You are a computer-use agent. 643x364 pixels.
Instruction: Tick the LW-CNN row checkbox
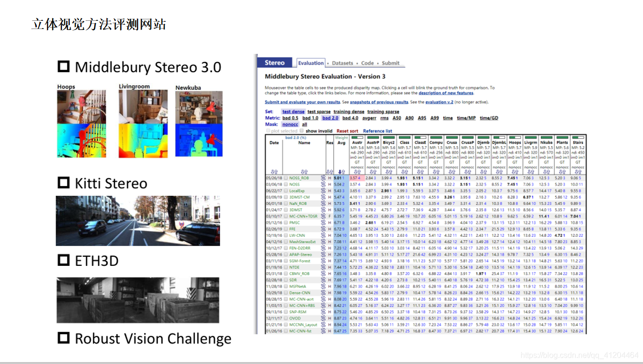286,235
